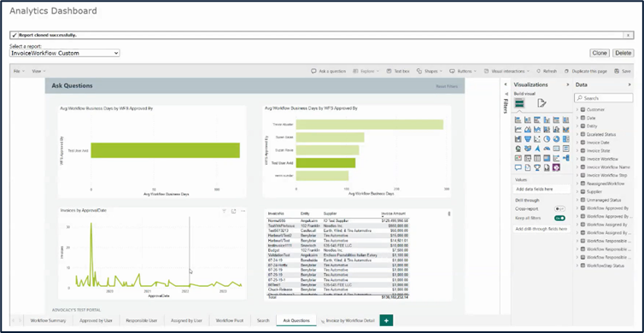Image resolution: width=644 pixels, height=333 pixels.
Task: Select the Table visual icon
Action: [x=537, y=158]
